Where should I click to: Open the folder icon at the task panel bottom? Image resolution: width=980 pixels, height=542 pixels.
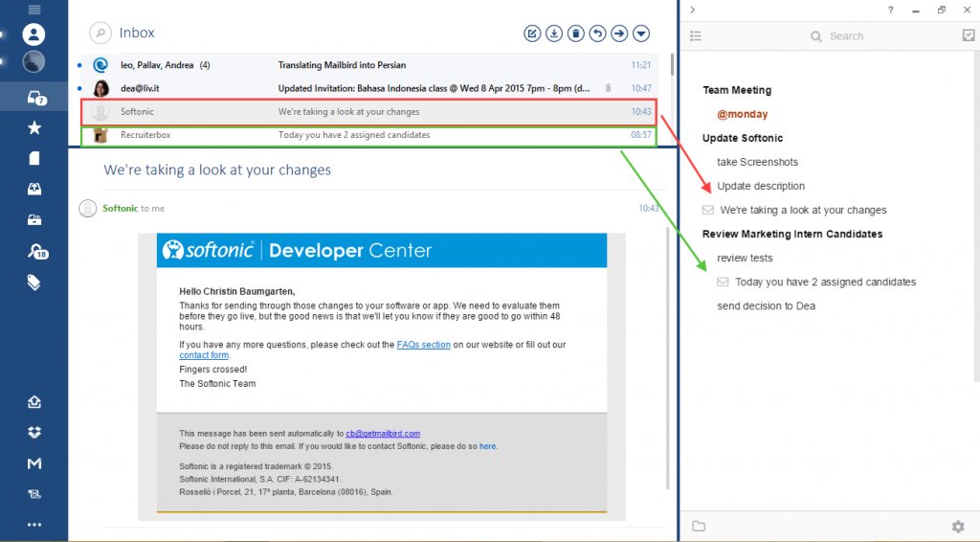click(699, 526)
